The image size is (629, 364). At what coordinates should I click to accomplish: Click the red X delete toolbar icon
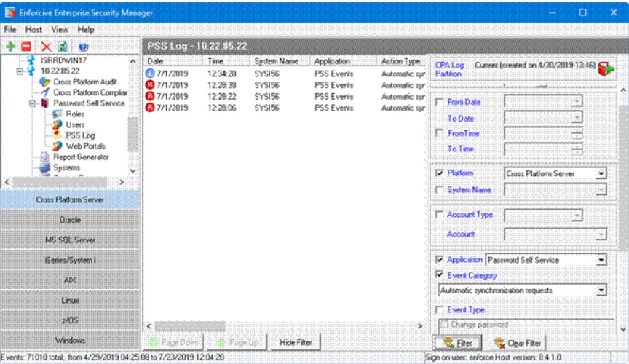click(x=47, y=47)
